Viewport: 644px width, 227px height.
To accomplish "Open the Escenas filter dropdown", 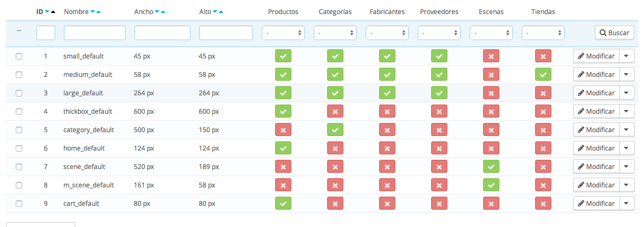I will pyautogui.click(x=491, y=33).
